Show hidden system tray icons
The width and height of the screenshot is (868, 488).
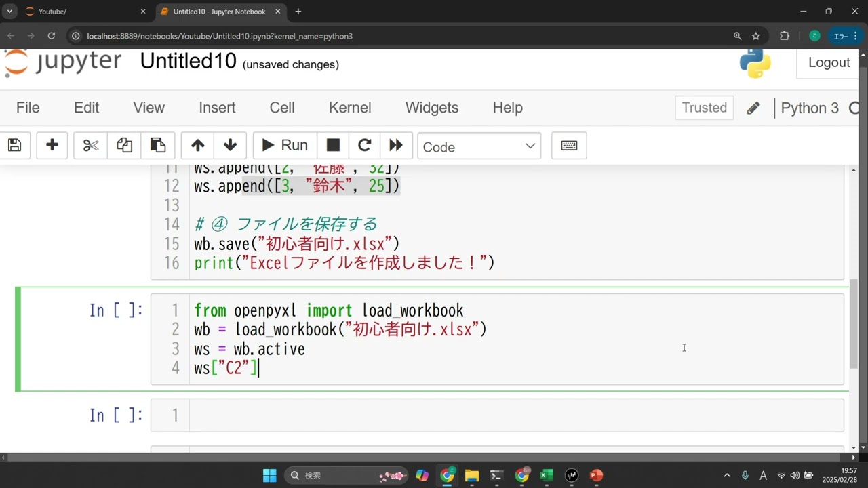tap(727, 476)
